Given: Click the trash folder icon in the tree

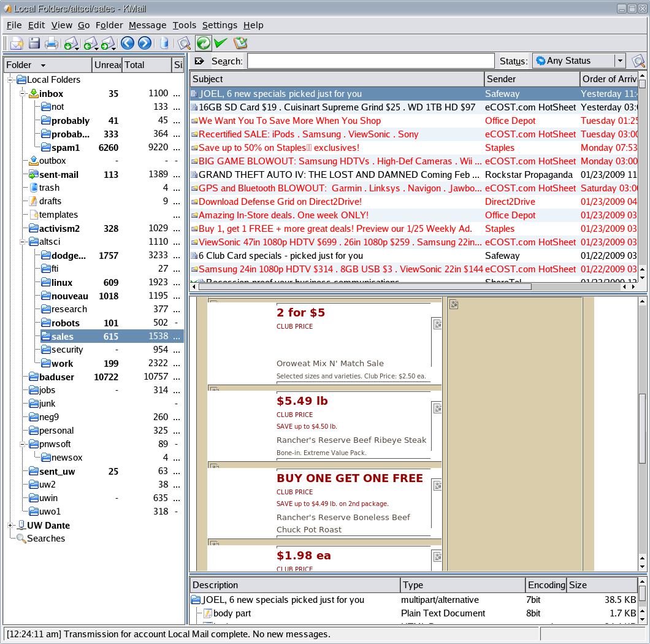Looking at the screenshot, I should pyautogui.click(x=34, y=188).
